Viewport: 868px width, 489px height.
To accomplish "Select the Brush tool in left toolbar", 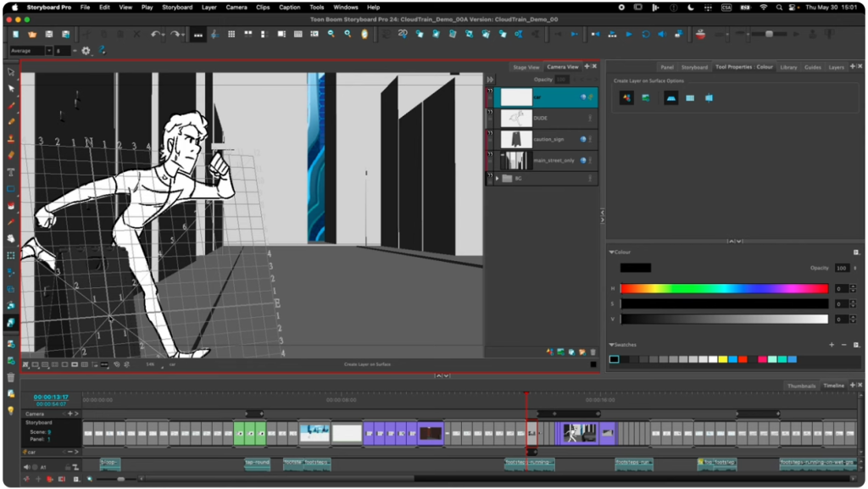I will (x=11, y=105).
